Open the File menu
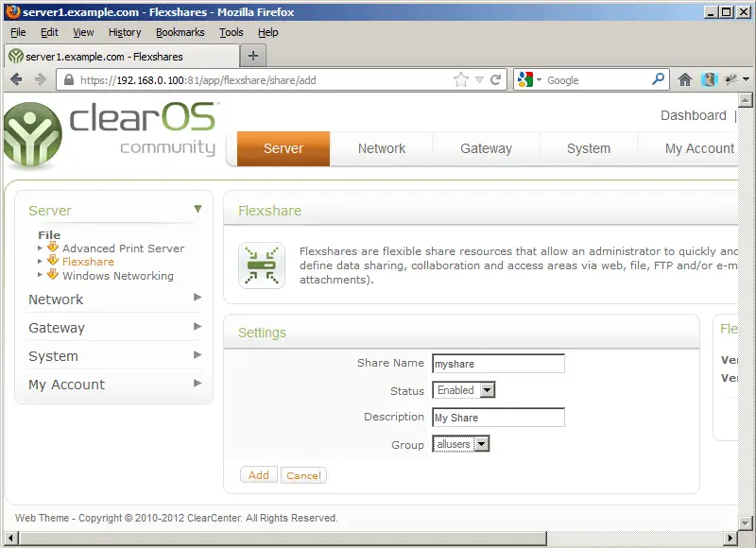 (x=18, y=32)
